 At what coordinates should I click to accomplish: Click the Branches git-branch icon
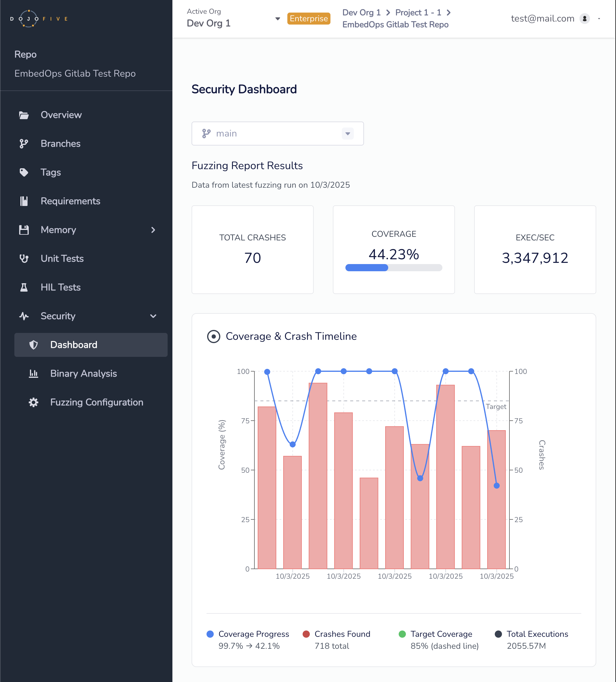tap(24, 144)
